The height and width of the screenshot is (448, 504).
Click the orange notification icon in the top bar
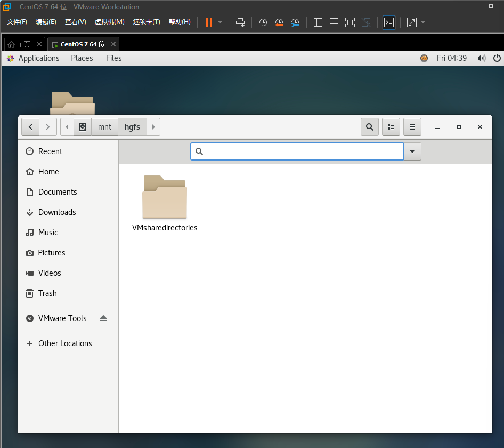point(424,58)
